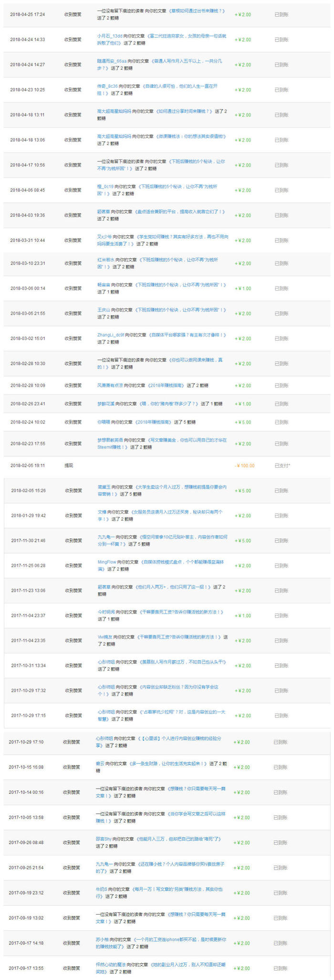Screen dimensions: 334x980
Task: Open user link 风萧萧有点凉
Action: tap(110, 385)
